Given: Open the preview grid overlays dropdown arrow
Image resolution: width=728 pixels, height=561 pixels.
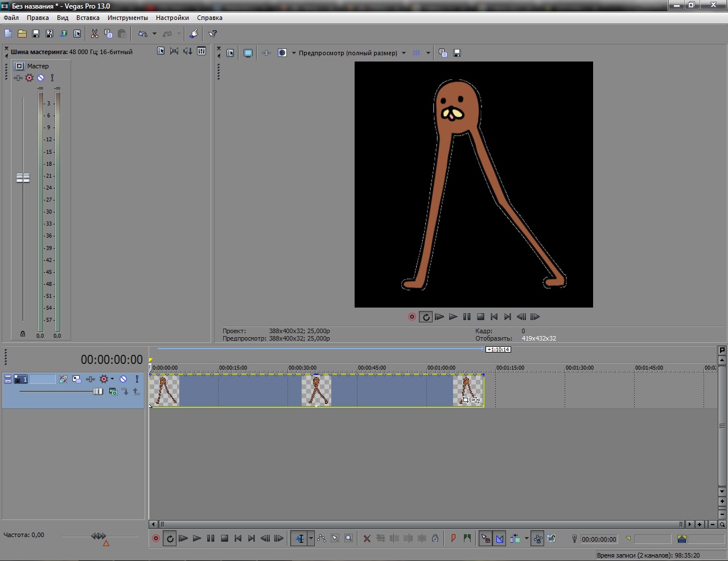Looking at the screenshot, I should click(x=428, y=53).
